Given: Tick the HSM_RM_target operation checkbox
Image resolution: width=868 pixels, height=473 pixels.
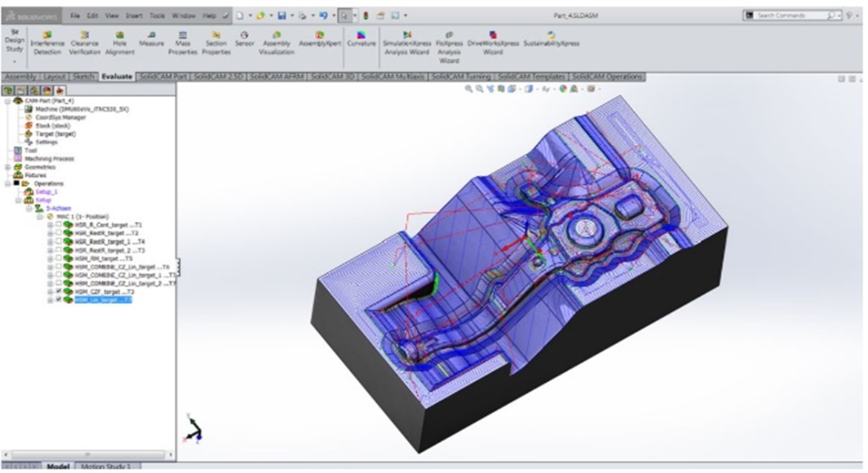Looking at the screenshot, I should [59, 258].
